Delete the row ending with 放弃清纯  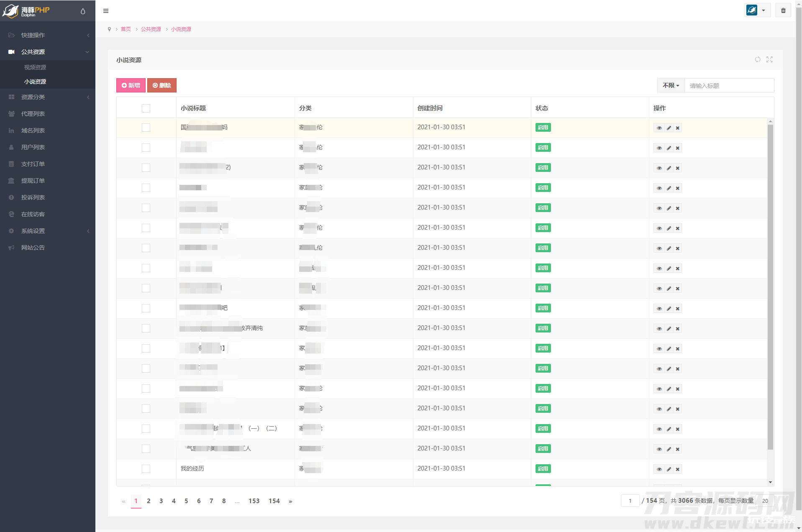678,329
